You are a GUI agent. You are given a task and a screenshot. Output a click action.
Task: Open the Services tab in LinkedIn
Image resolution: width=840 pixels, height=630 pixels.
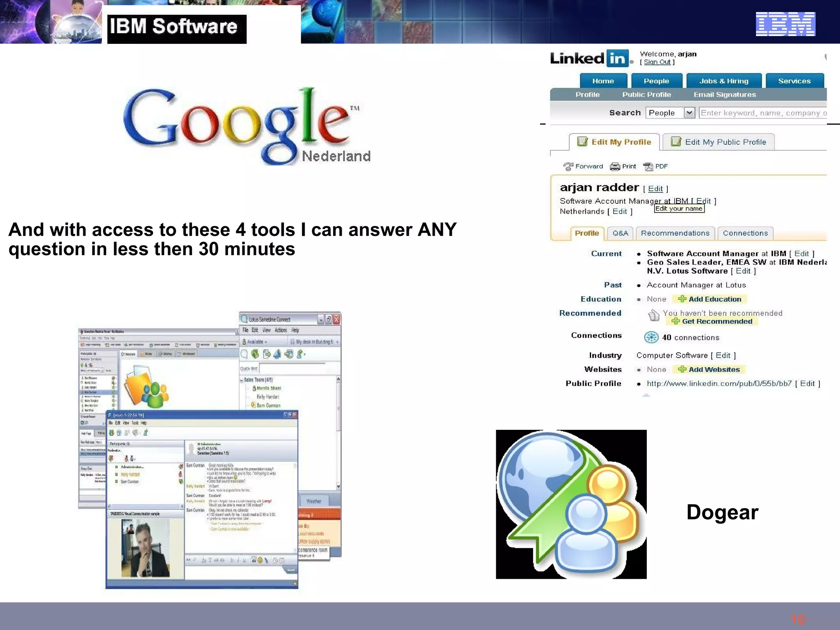[794, 81]
